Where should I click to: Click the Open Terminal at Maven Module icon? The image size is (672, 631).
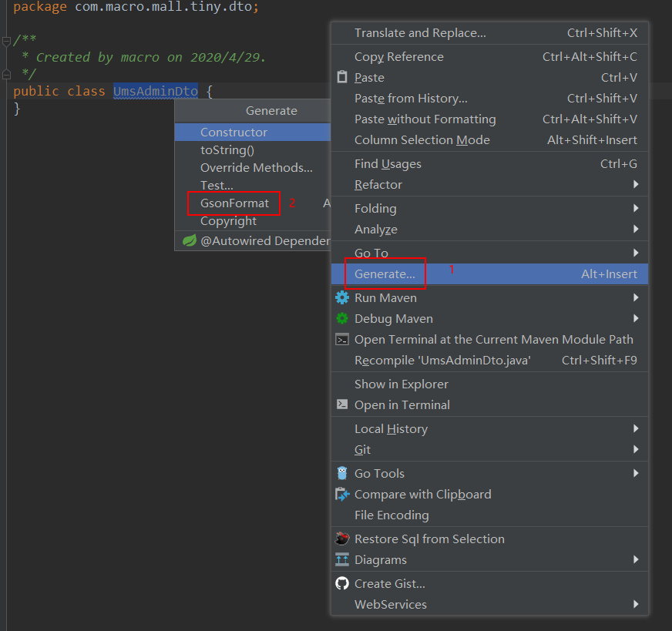(x=342, y=340)
